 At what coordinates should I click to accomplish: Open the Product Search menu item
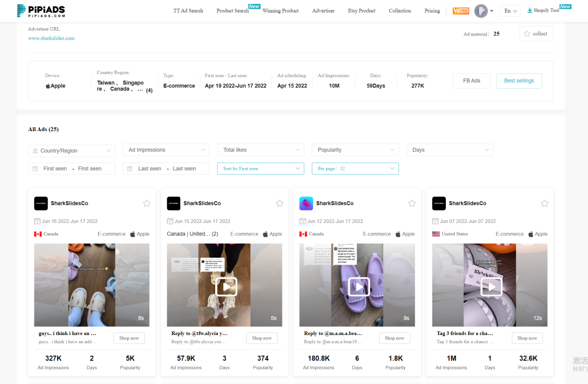232,11
